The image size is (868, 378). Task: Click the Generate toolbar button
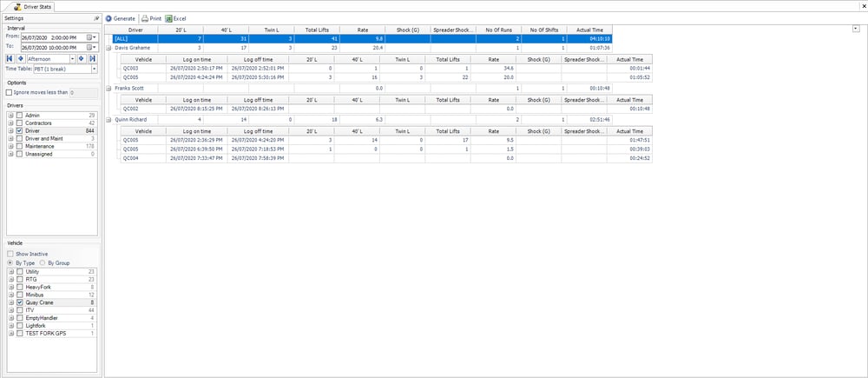click(121, 18)
